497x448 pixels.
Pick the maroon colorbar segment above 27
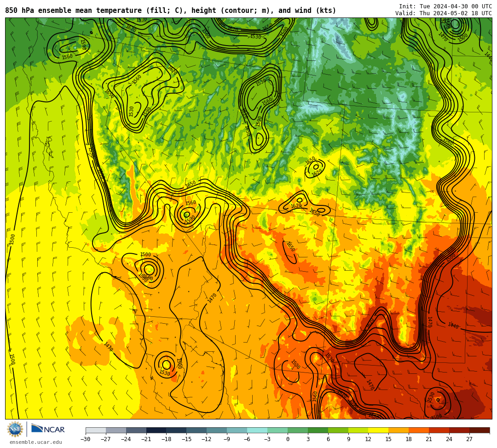pyautogui.click(x=479, y=430)
